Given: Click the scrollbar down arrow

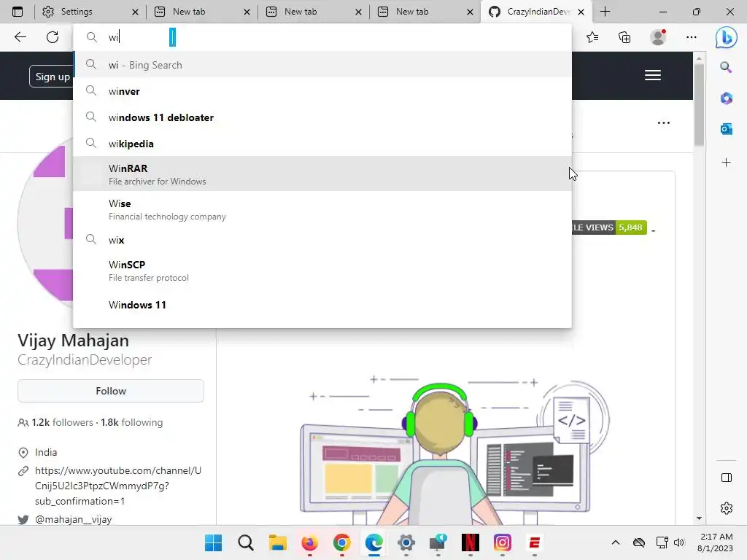Looking at the screenshot, I should tap(699, 518).
